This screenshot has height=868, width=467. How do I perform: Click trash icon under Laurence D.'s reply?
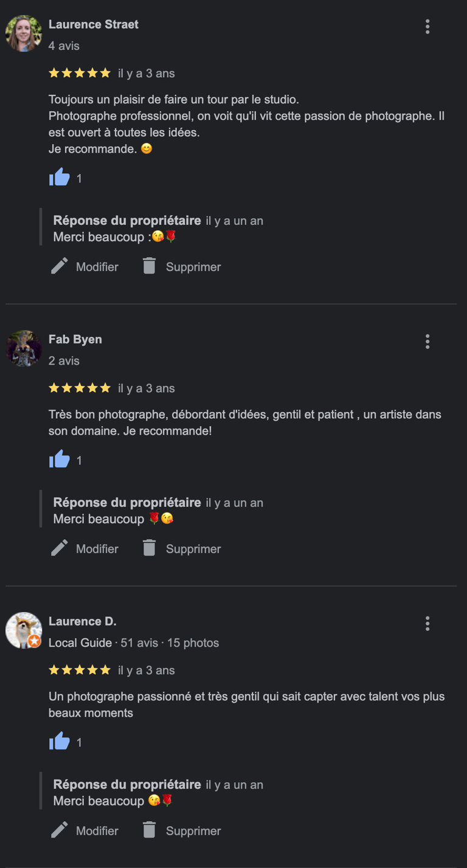tap(149, 830)
